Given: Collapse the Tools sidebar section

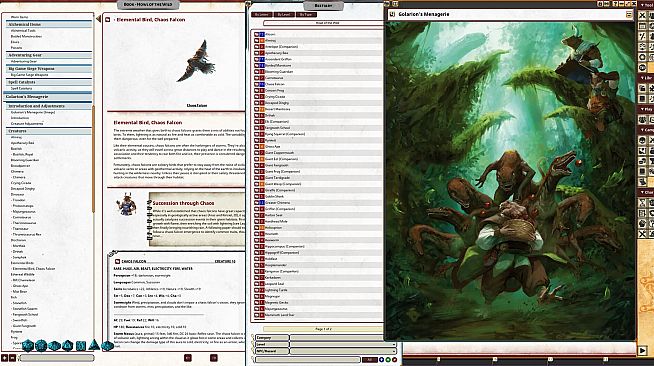Looking at the screenshot, I should (x=647, y=5).
